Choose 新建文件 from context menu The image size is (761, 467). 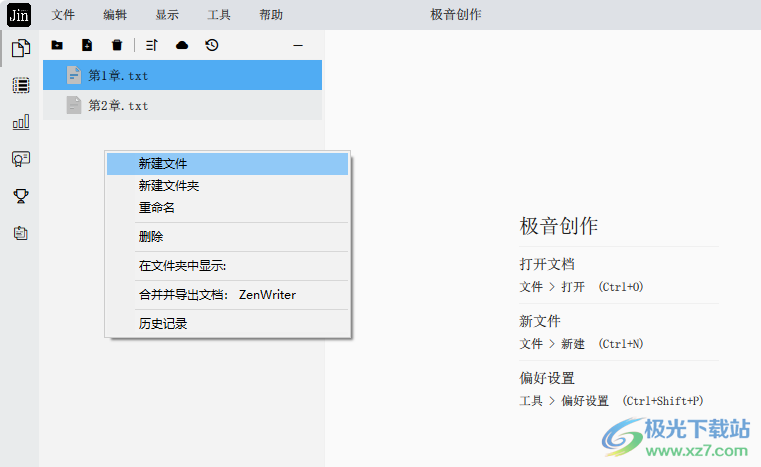click(x=228, y=164)
